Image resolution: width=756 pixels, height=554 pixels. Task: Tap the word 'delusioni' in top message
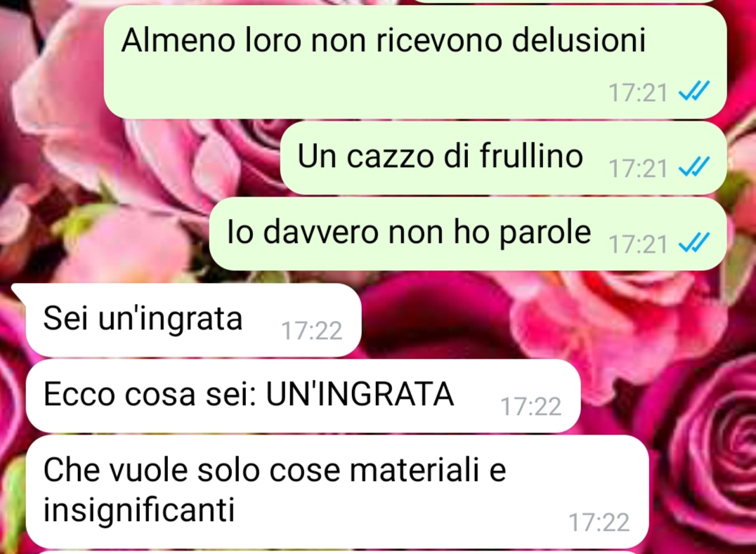tap(578, 39)
